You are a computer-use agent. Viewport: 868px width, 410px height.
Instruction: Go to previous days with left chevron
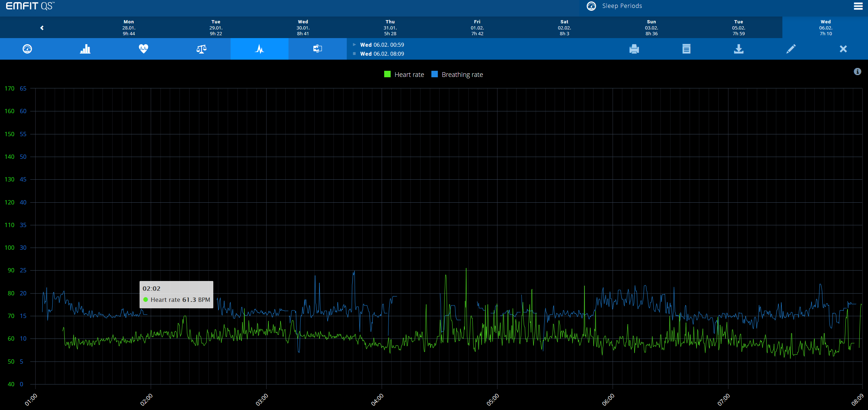pyautogui.click(x=42, y=28)
